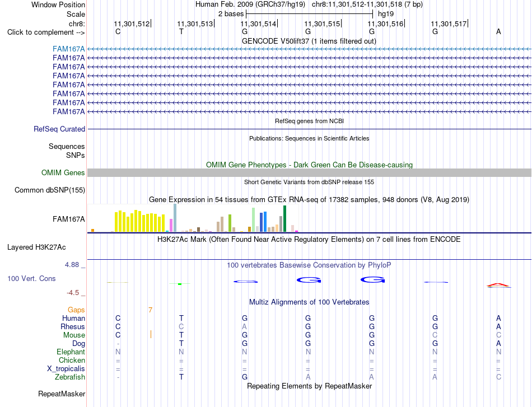The image size is (532, 407).
Task: Click hg19 label beside the scale bar
Action: (x=386, y=14)
